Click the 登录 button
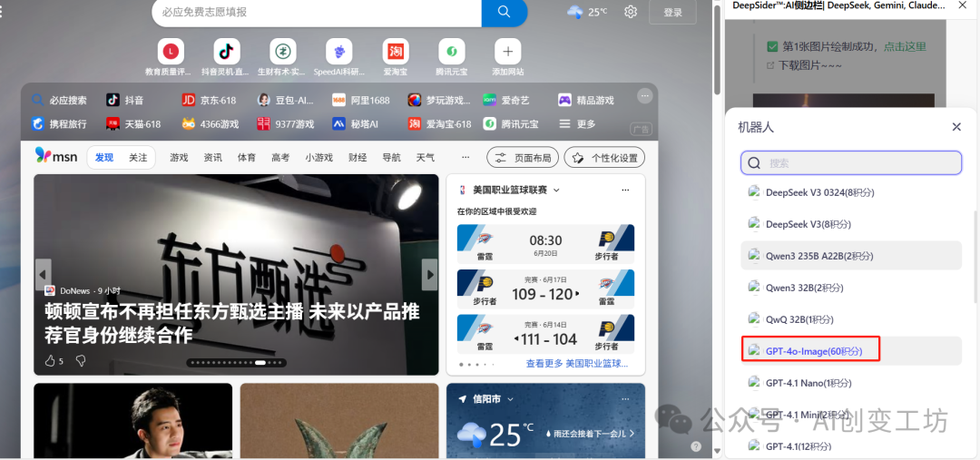The image size is (980, 460). point(672,12)
